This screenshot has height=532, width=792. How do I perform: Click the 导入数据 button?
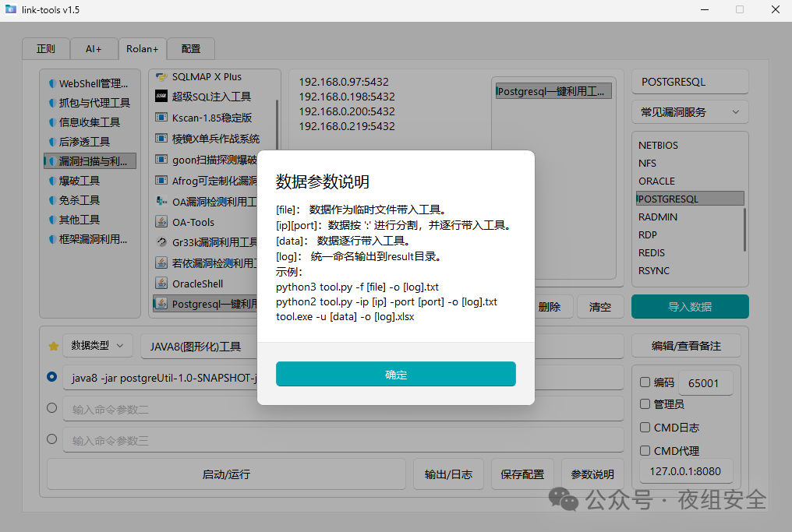690,306
